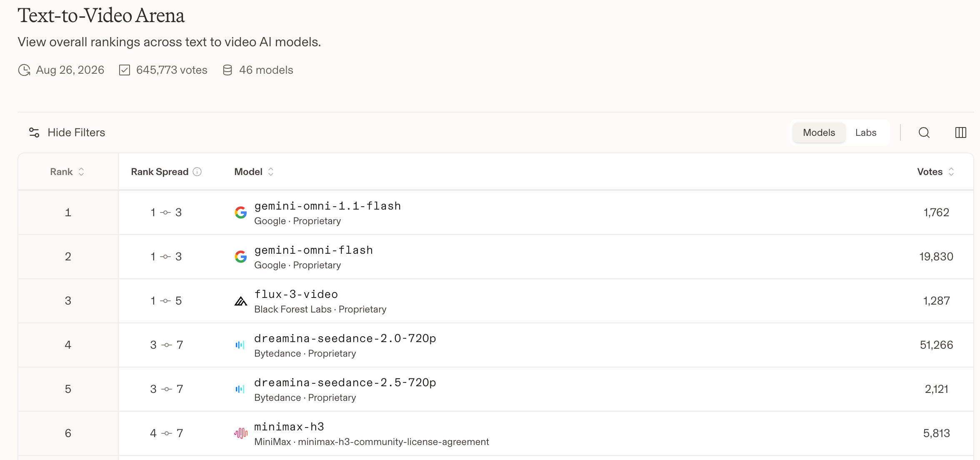Click the Google logo for gemini-omni-flash
Screen dimensions: 980x460
pyautogui.click(x=241, y=257)
